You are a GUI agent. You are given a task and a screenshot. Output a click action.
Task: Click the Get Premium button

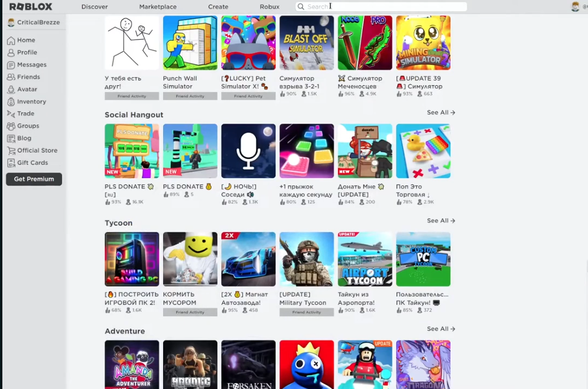(34, 179)
